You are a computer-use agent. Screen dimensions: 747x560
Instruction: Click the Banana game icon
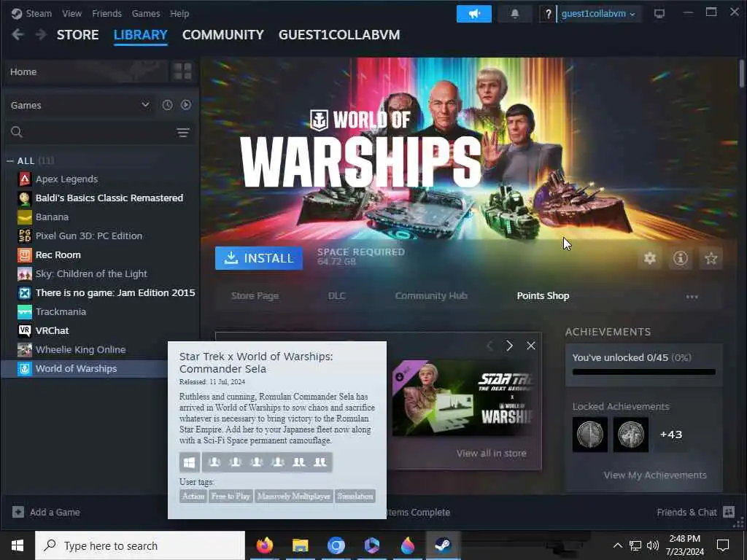click(x=24, y=217)
